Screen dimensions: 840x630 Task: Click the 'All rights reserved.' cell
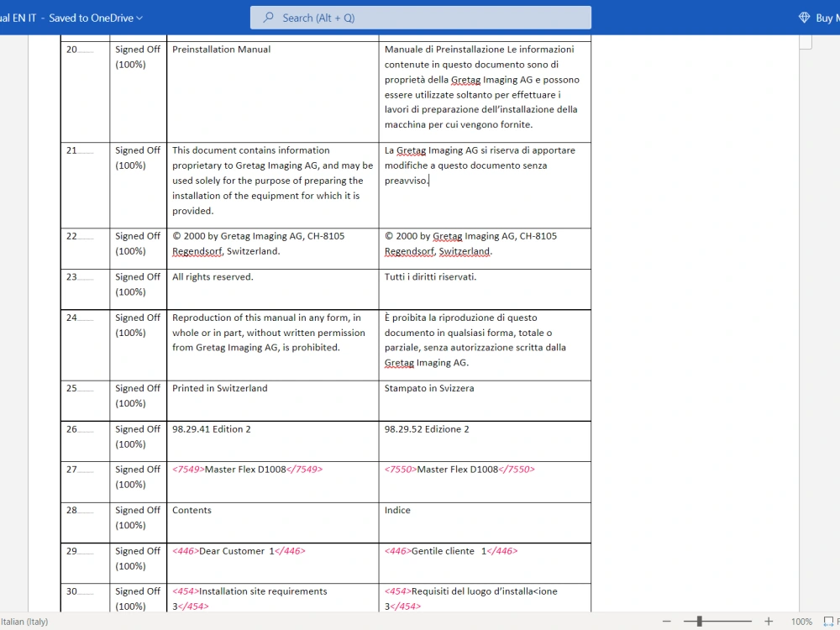click(273, 289)
